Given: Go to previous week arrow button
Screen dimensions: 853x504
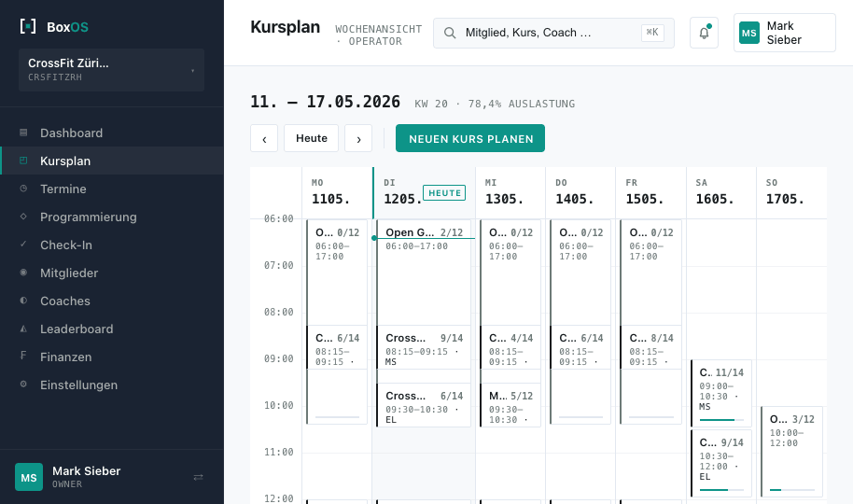Looking at the screenshot, I should [264, 138].
